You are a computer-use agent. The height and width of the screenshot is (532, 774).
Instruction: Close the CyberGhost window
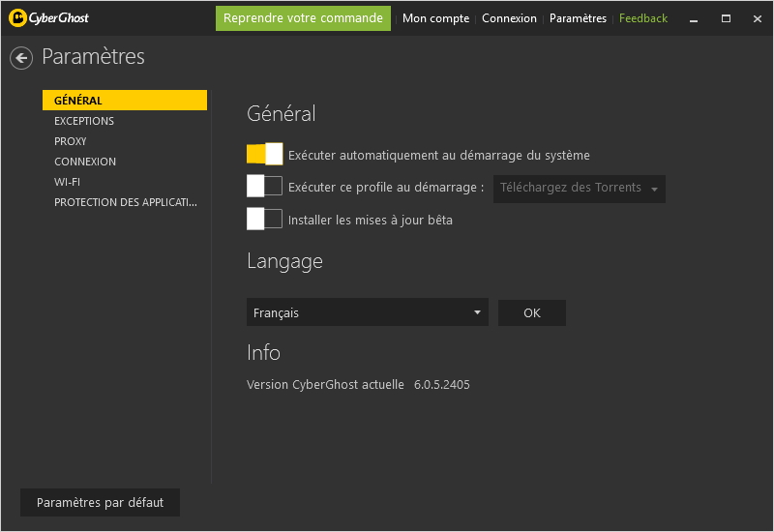click(758, 18)
